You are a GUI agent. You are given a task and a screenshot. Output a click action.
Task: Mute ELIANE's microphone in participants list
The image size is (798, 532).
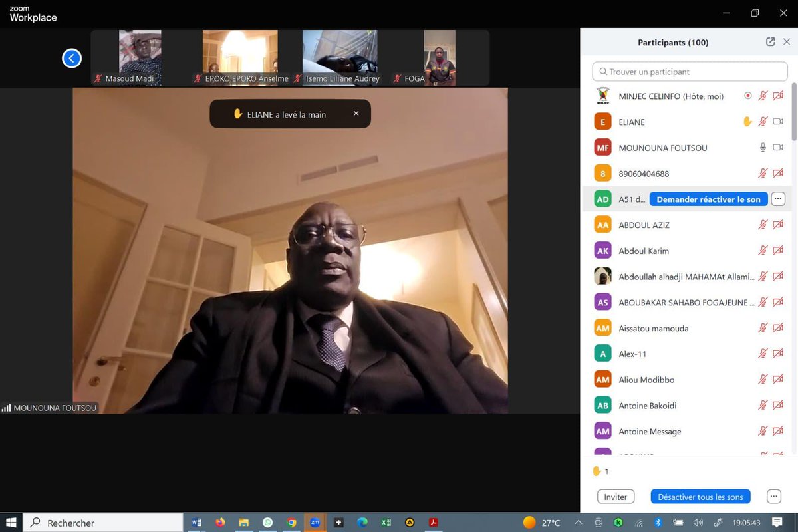(761, 122)
